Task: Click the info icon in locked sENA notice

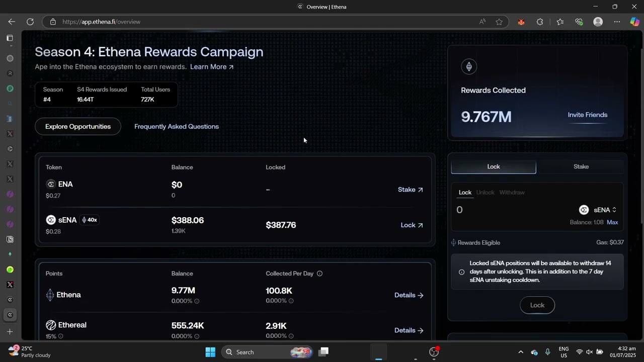Action: 461,272
